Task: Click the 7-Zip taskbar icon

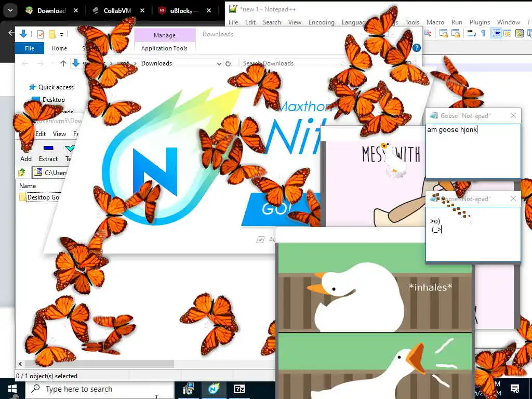Action: [x=240, y=389]
